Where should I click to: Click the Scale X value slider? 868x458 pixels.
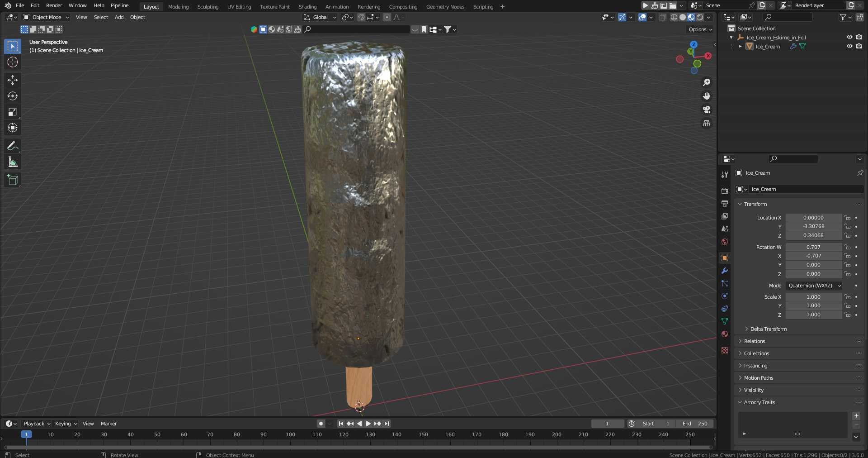coord(813,297)
